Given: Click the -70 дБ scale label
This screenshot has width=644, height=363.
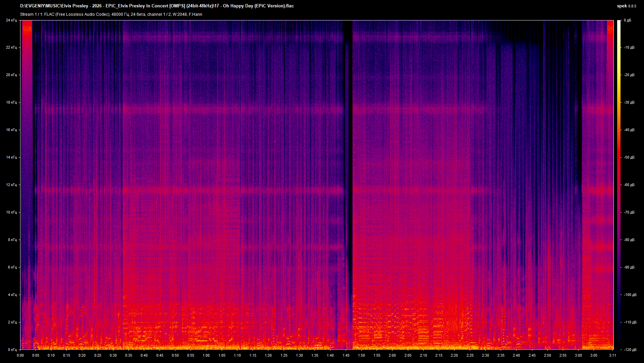Looking at the screenshot, I should 629,212.
